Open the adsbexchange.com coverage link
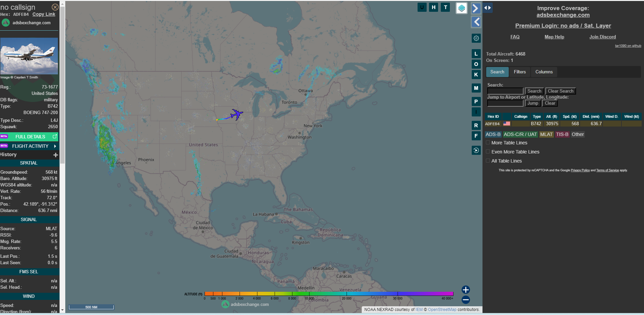 [x=563, y=15]
